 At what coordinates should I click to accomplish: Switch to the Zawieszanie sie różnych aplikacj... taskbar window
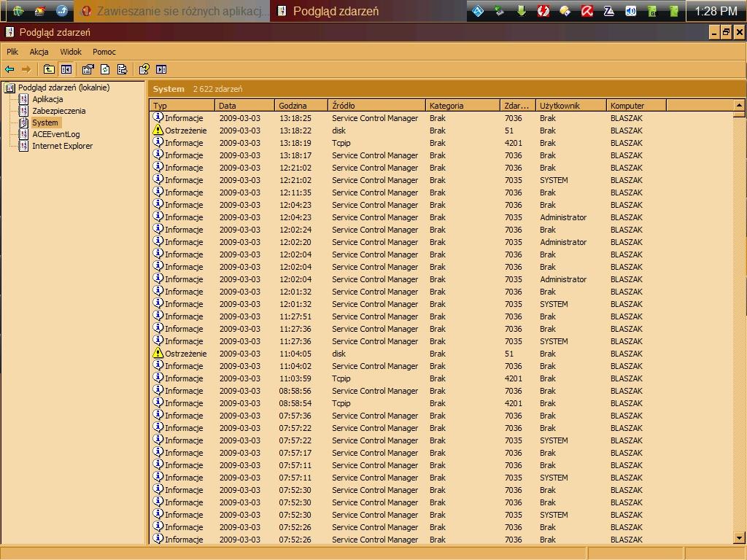tap(172, 11)
